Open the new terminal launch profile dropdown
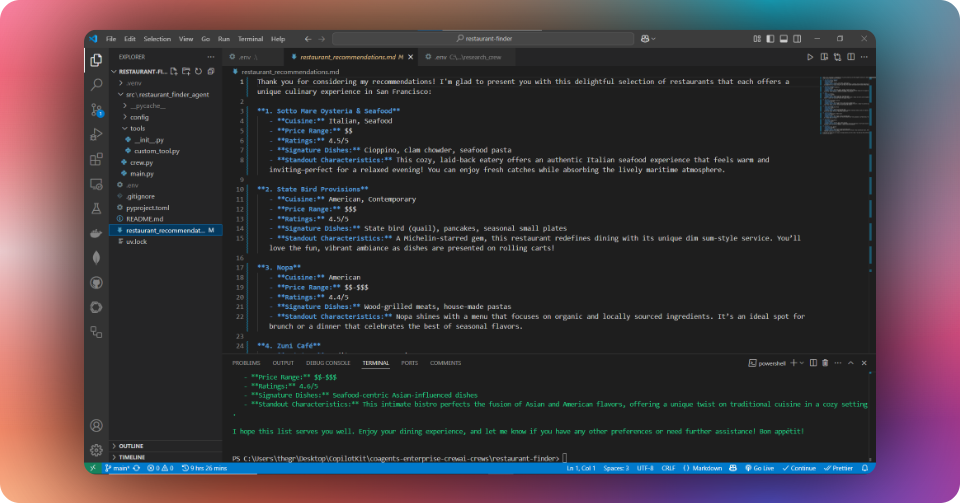Image resolution: width=960 pixels, height=503 pixels. click(801, 363)
